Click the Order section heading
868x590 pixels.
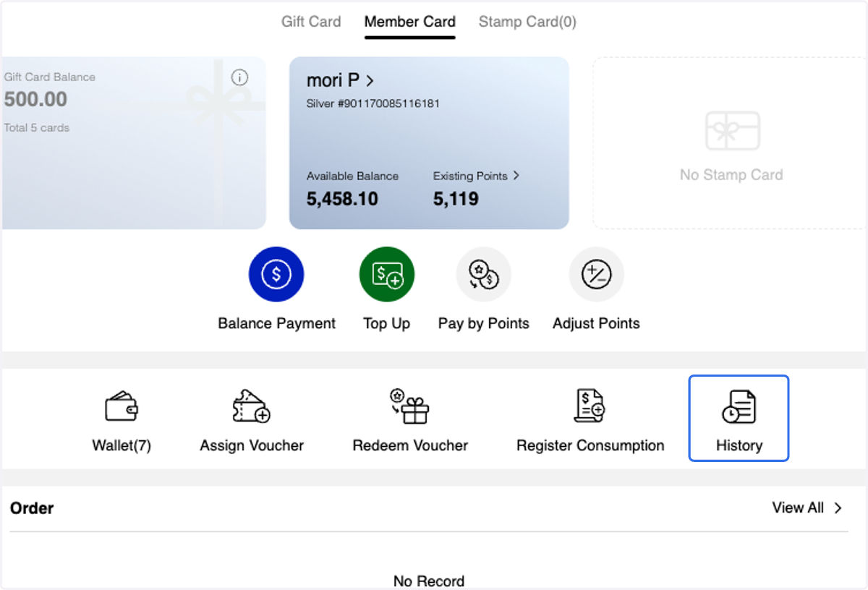[32, 508]
